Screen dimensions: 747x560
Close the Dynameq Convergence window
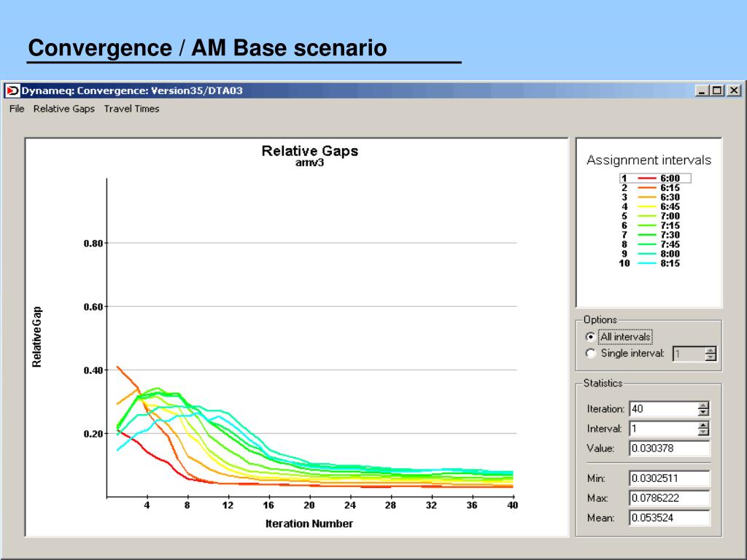(734, 90)
